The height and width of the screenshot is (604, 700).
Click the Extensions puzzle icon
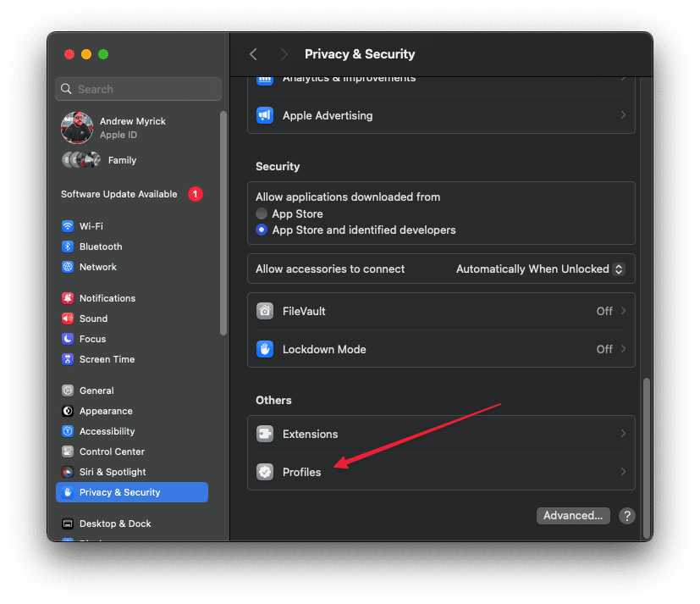[265, 434]
